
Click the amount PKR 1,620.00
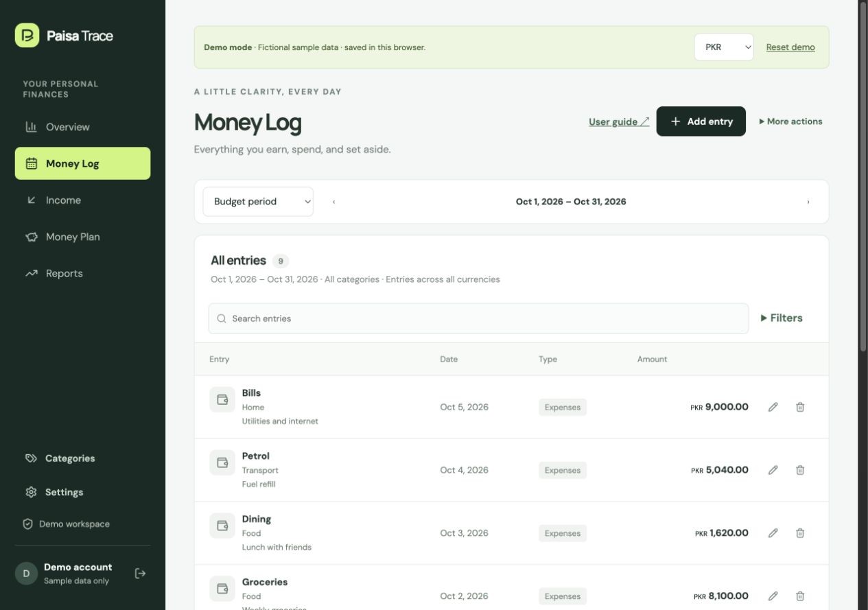click(721, 533)
